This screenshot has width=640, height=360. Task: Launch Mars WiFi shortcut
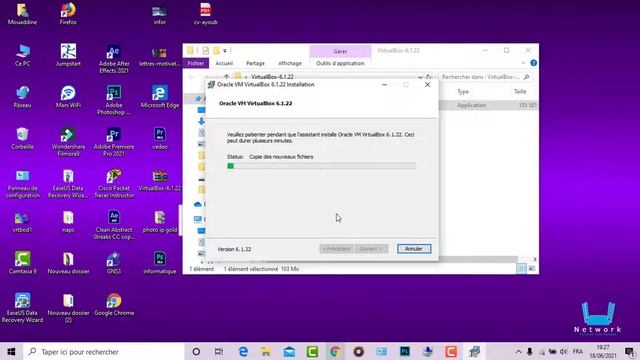coord(68,97)
